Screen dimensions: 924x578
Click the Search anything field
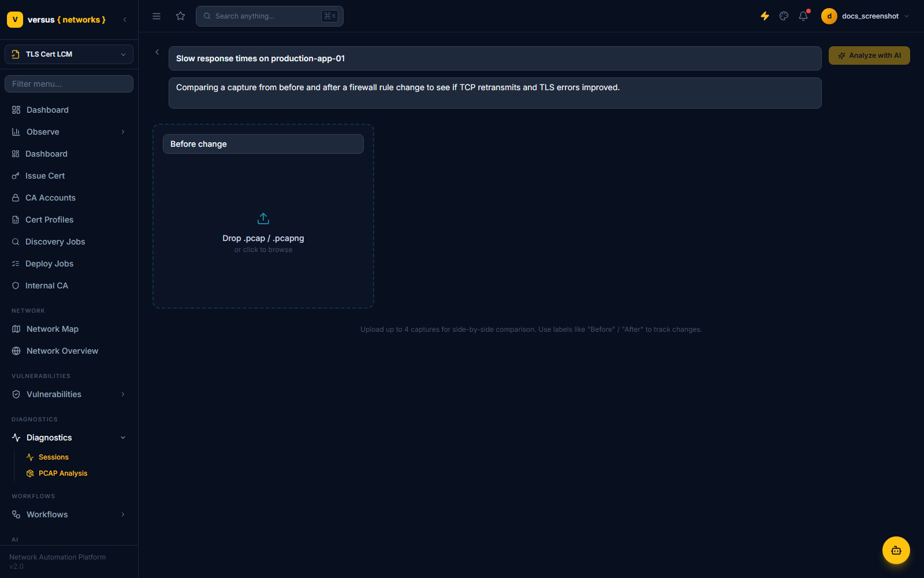pos(270,16)
